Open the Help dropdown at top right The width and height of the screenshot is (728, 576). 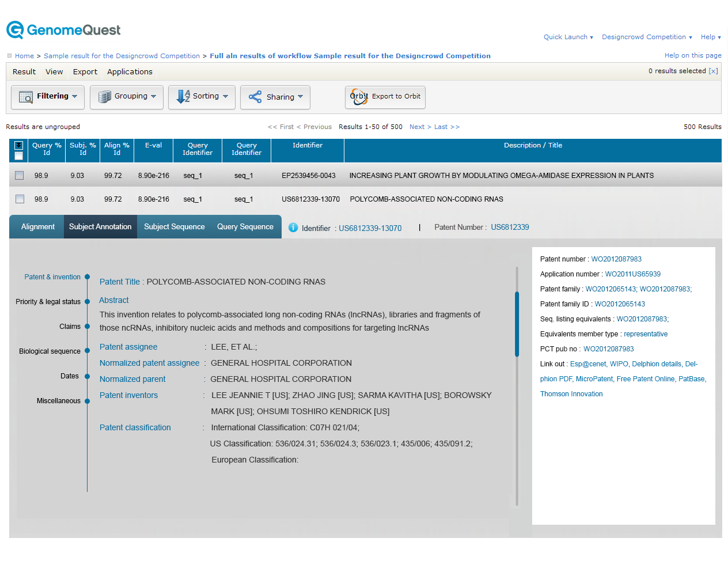coord(710,37)
